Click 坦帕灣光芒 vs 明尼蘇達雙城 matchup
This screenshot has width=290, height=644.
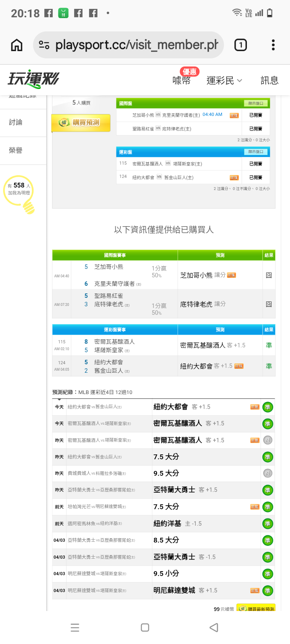coord(97,507)
